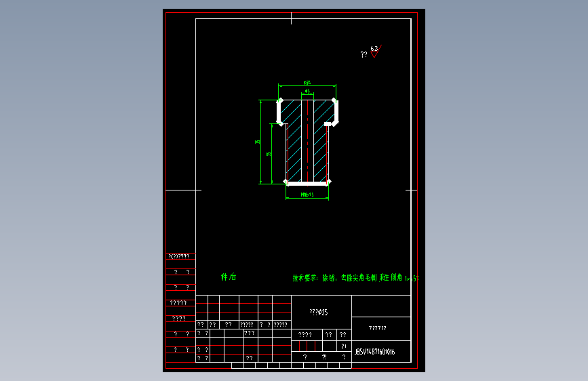Click the vertical 35 overall length dimension

point(257,142)
